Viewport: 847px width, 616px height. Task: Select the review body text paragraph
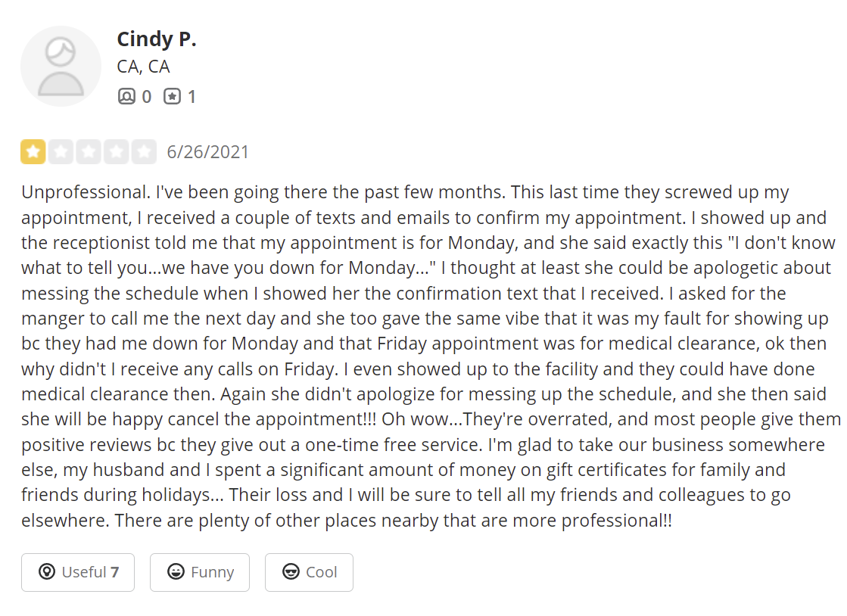pos(431,356)
